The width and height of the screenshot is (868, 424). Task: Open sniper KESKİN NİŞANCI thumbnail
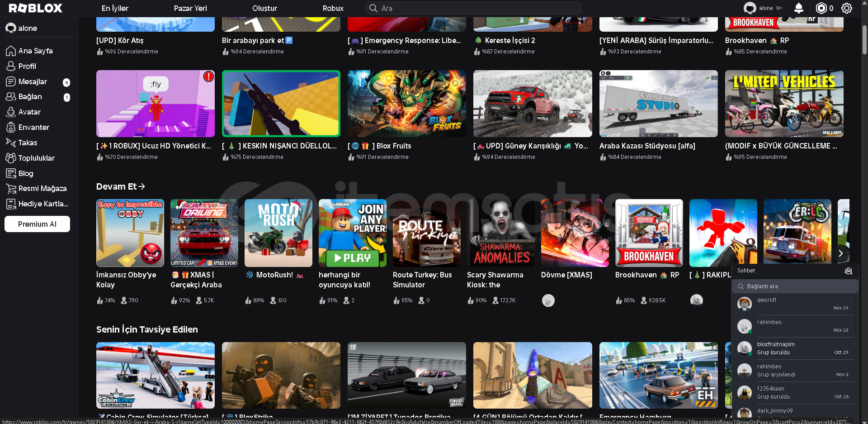[281, 104]
